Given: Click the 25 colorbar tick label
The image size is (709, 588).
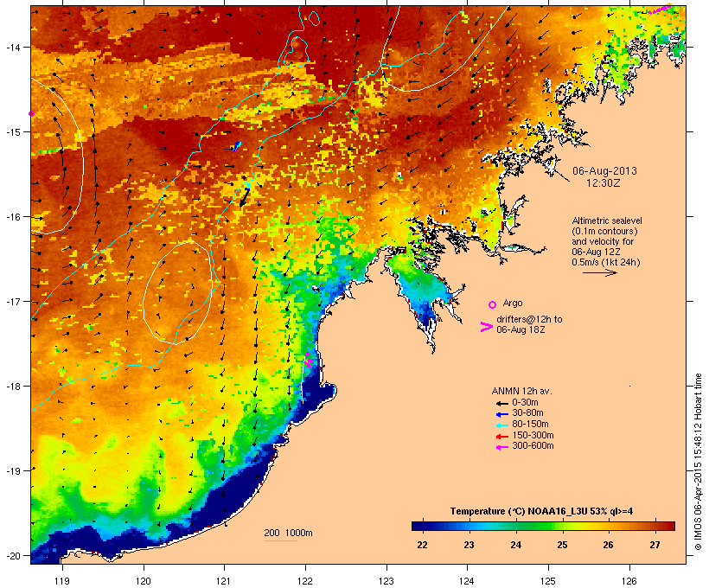Looking at the screenshot, I should [562, 545].
